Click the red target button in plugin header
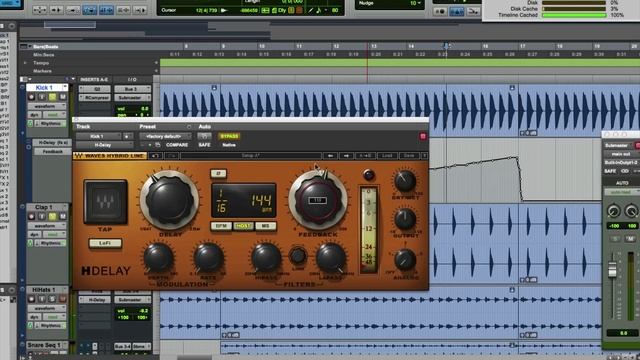Screen dimensions: 640x360 click(x=423, y=136)
